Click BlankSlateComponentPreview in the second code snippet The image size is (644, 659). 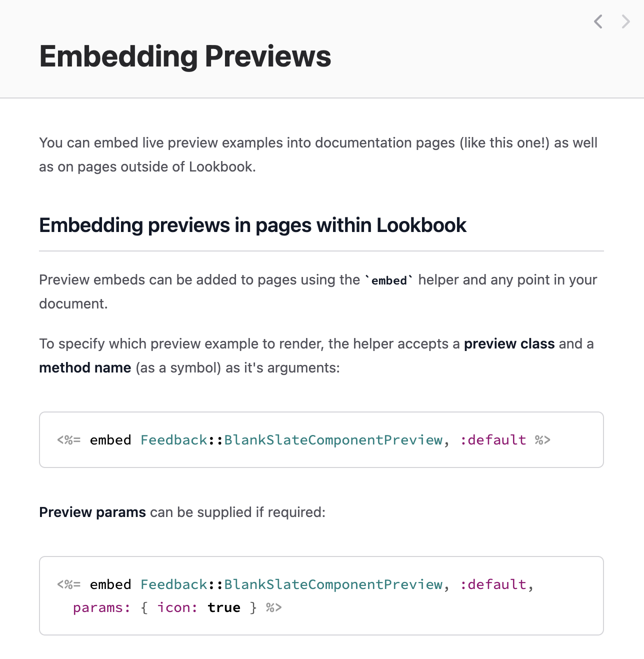333,584
